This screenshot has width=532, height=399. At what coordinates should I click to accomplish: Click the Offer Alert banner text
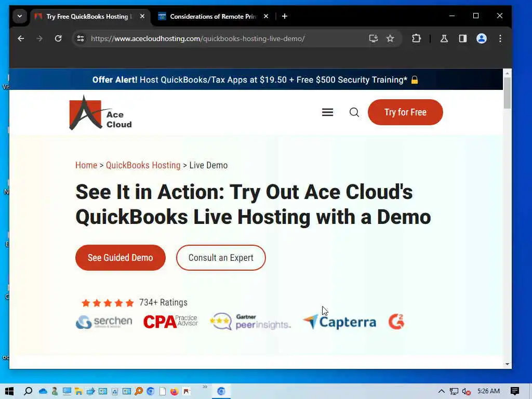click(255, 79)
